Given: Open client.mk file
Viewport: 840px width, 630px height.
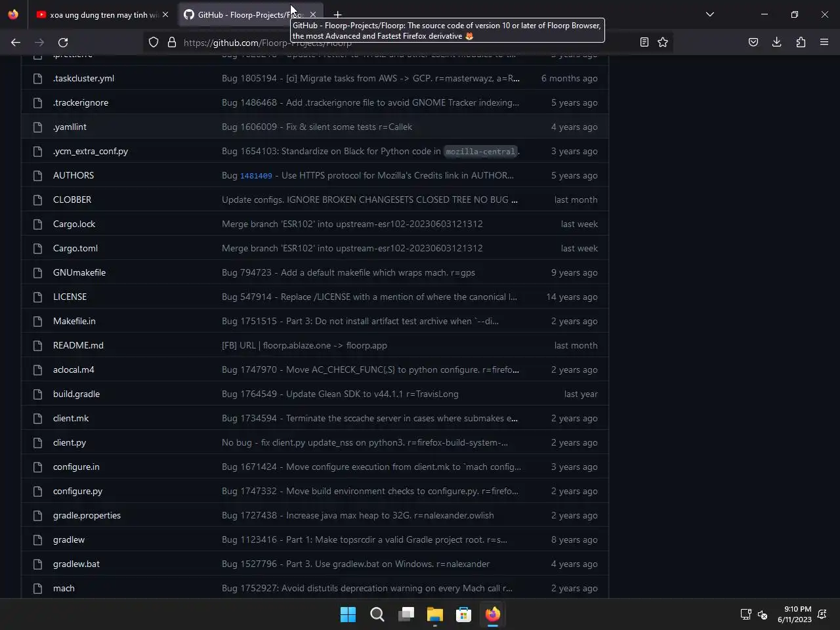Looking at the screenshot, I should tap(71, 418).
